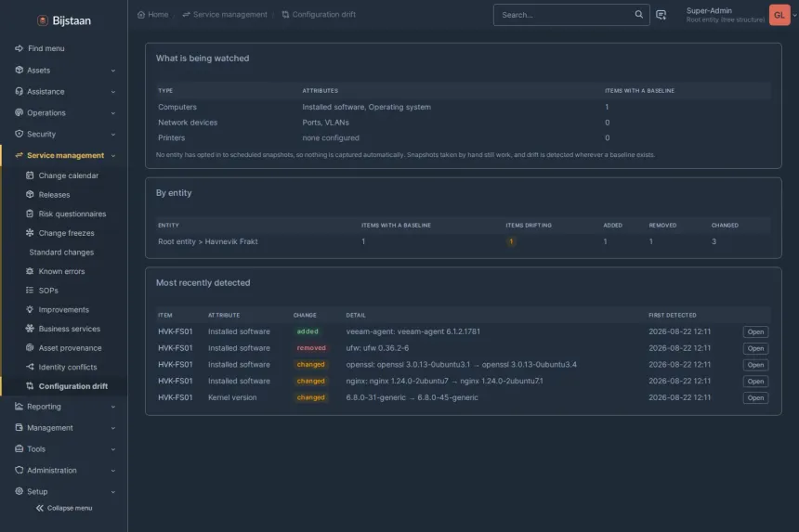The image size is (799, 532).
Task: Open the nginx changed drift row
Action: (755, 382)
